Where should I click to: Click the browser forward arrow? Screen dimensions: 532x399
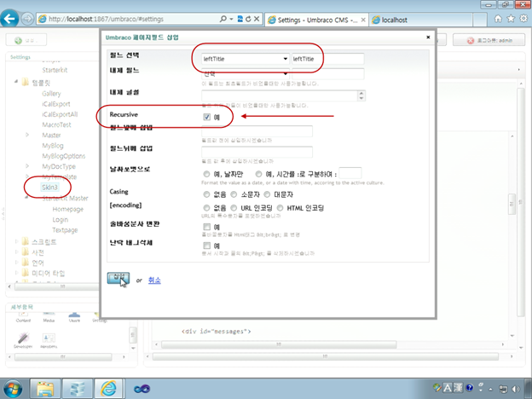(x=27, y=19)
